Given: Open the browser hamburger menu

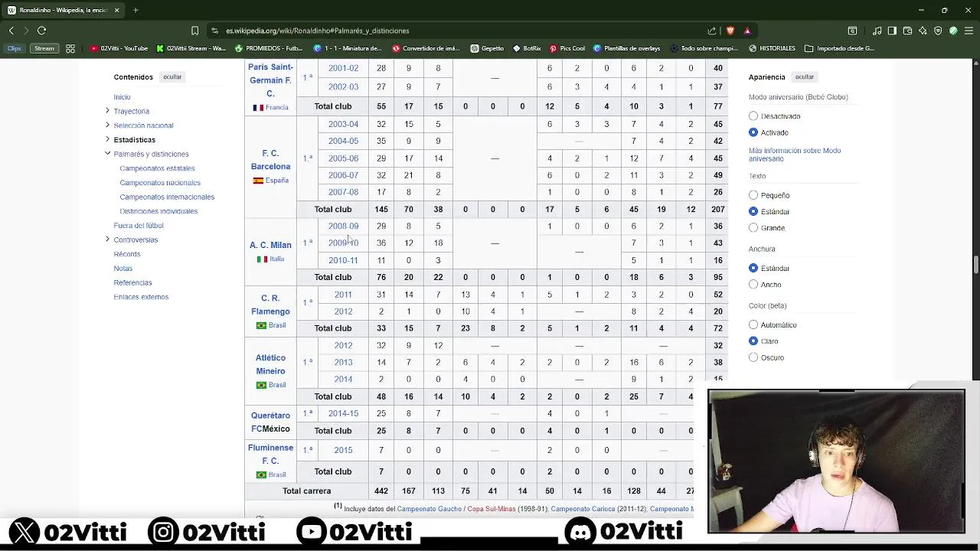Looking at the screenshot, I should (x=969, y=31).
